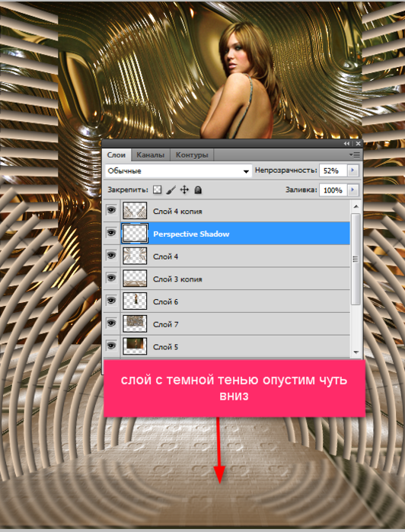
Task: Click layers list scrollbar down arrow
Action: tap(356, 352)
